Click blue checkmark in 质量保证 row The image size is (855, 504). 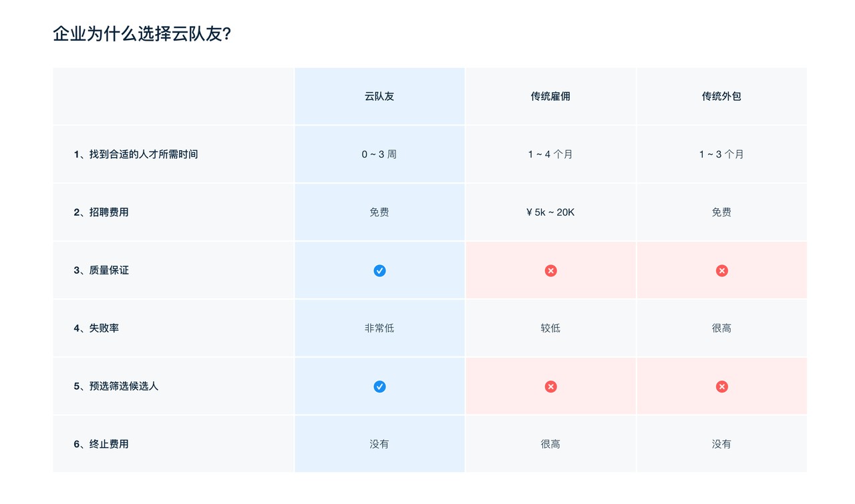pos(379,270)
